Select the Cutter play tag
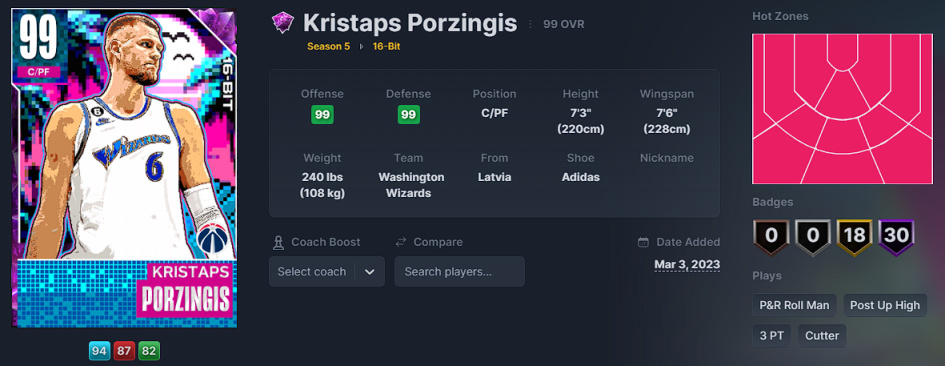The width and height of the screenshot is (945, 366). coord(822,336)
